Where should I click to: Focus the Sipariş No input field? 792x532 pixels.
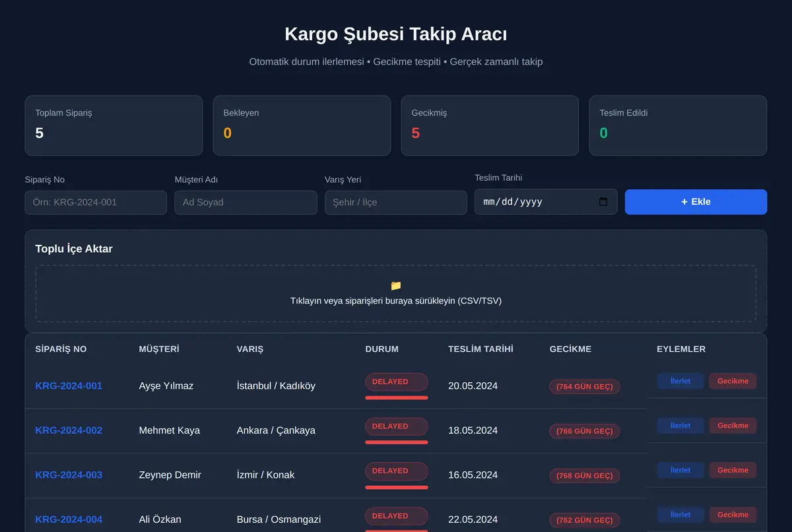pos(96,203)
